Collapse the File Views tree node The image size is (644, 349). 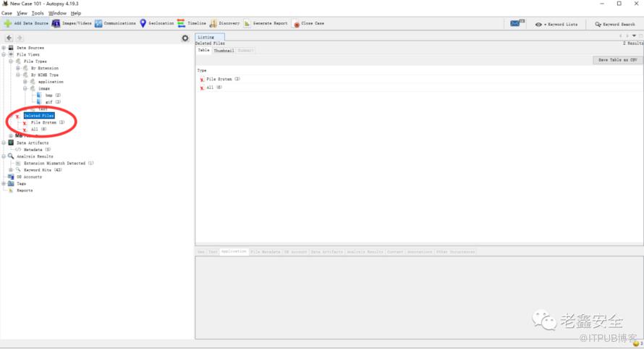4,54
